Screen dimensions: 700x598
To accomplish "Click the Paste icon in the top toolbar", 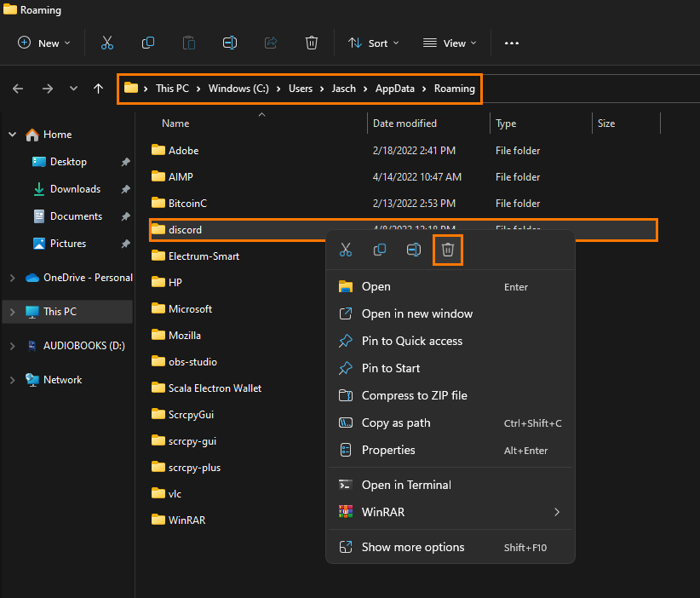I will coord(189,43).
